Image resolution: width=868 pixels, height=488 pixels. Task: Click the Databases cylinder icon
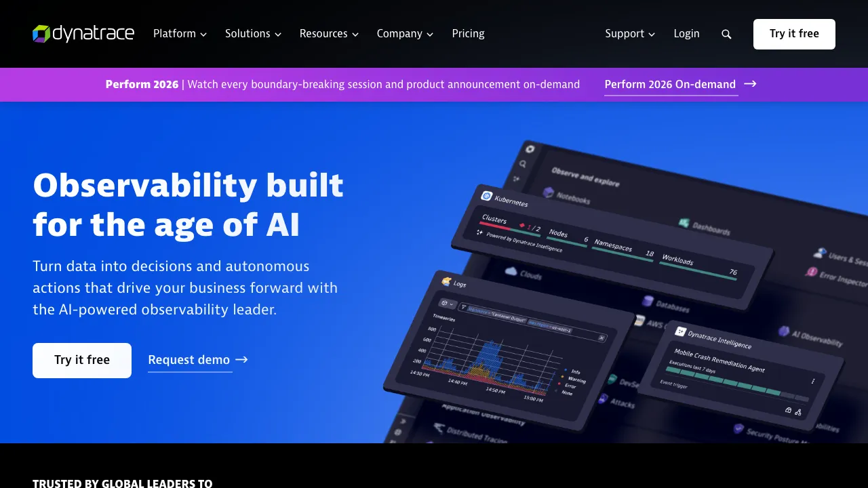pos(648,300)
